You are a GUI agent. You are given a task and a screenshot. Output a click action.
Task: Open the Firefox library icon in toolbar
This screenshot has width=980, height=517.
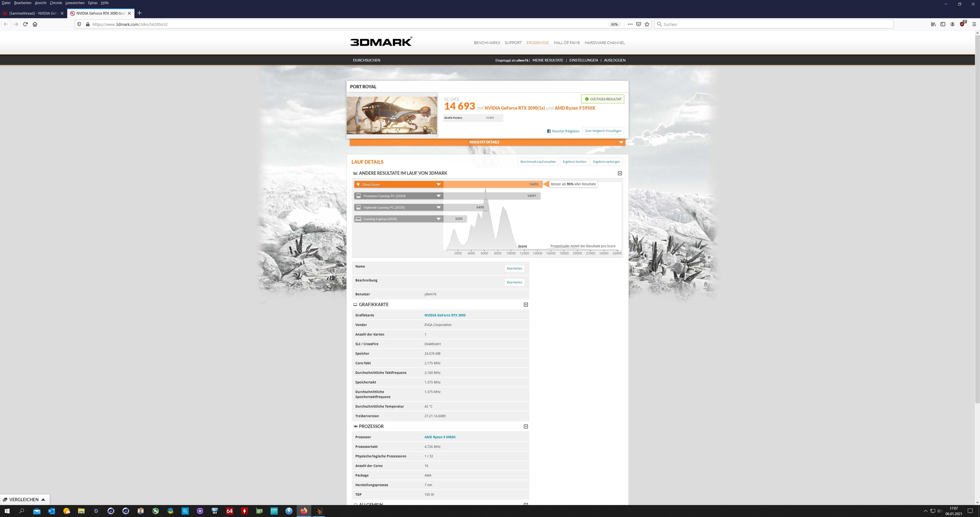coord(933,24)
